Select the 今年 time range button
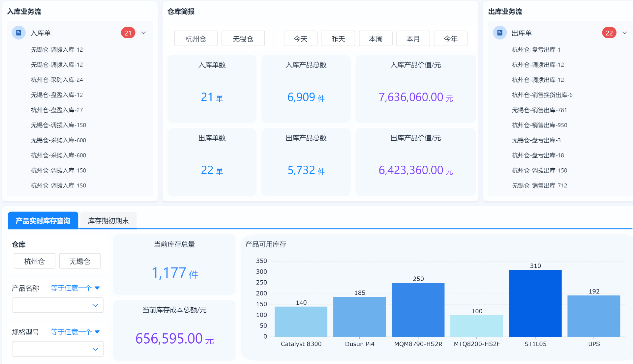The height and width of the screenshot is (364, 633). pyautogui.click(x=450, y=39)
